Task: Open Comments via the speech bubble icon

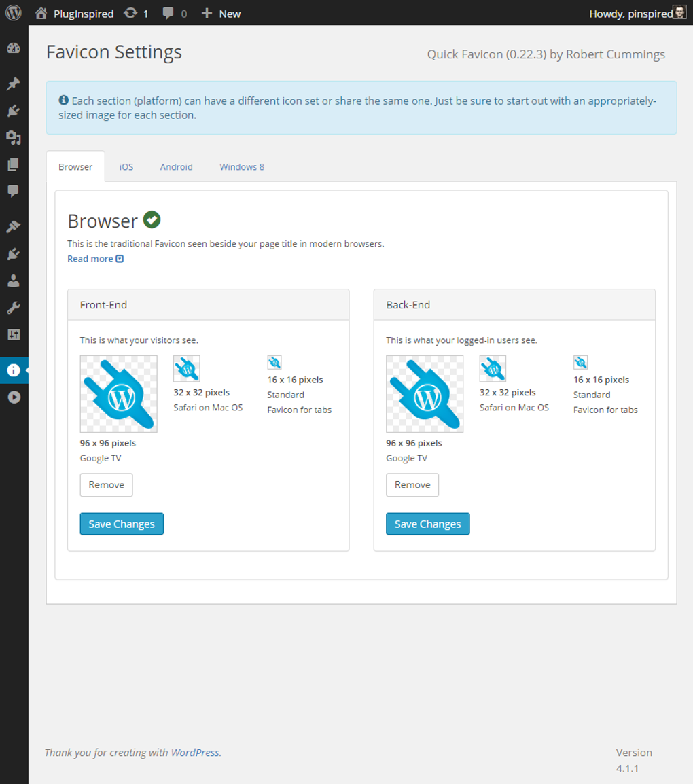Action: [14, 192]
